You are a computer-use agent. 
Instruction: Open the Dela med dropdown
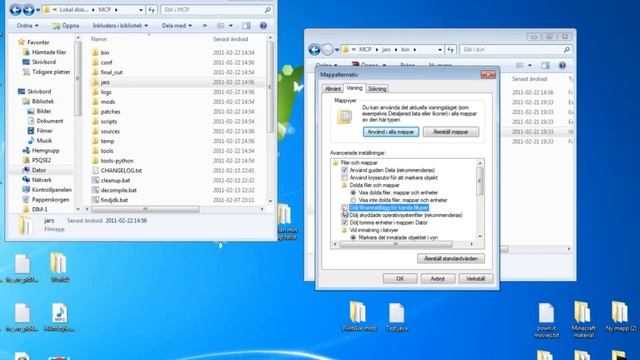(x=177, y=26)
